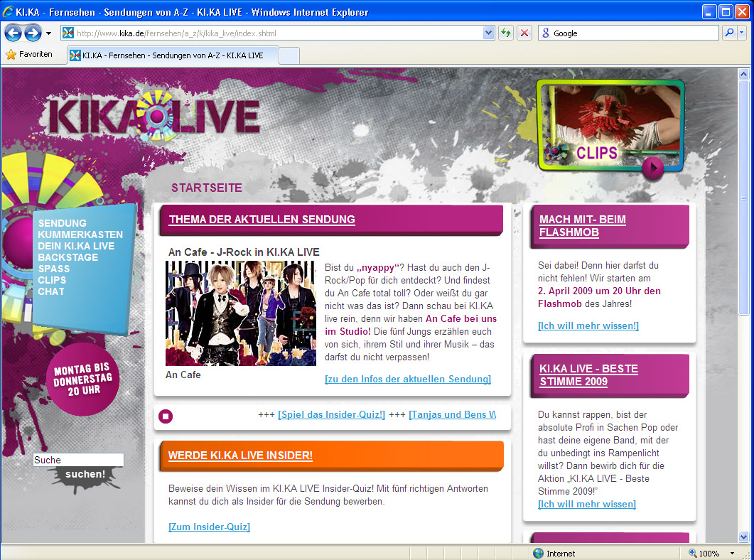
Task: Open THEMA DER AKTUELLEN SENDUNG heading link
Action: [262, 219]
